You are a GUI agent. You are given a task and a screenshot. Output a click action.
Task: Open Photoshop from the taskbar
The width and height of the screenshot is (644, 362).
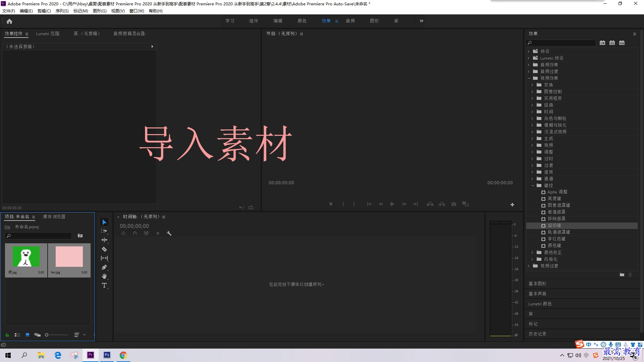(107, 355)
